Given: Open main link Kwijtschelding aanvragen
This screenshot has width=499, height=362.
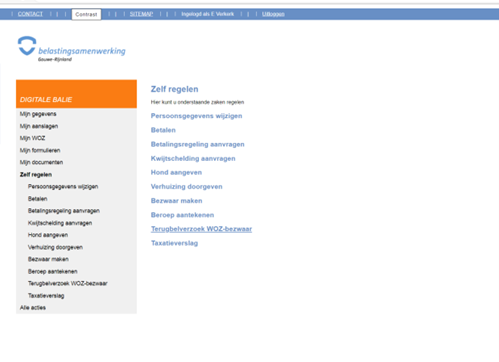Looking at the screenshot, I should point(193,158).
